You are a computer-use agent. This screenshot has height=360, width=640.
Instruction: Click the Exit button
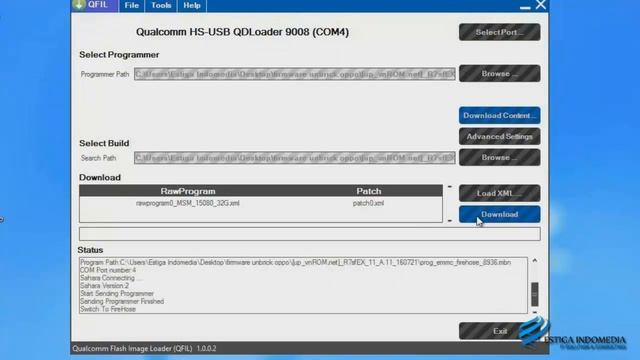[x=499, y=331]
